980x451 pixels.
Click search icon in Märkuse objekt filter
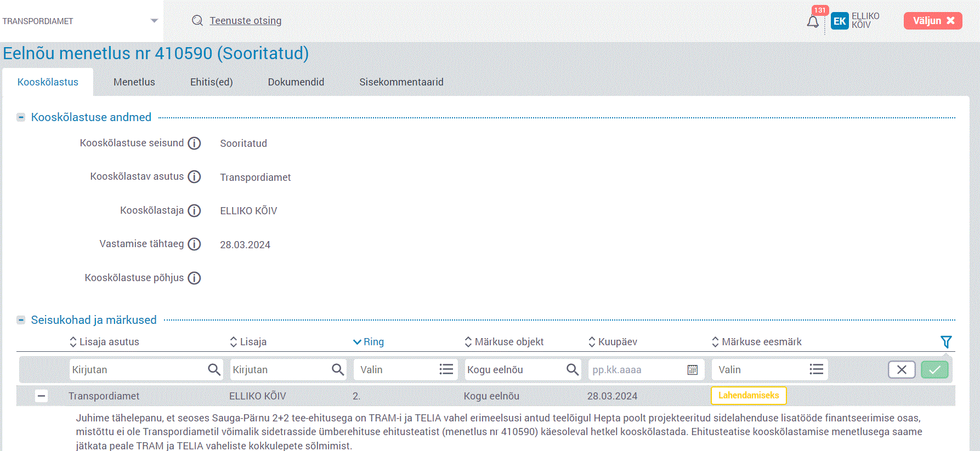coord(572,369)
